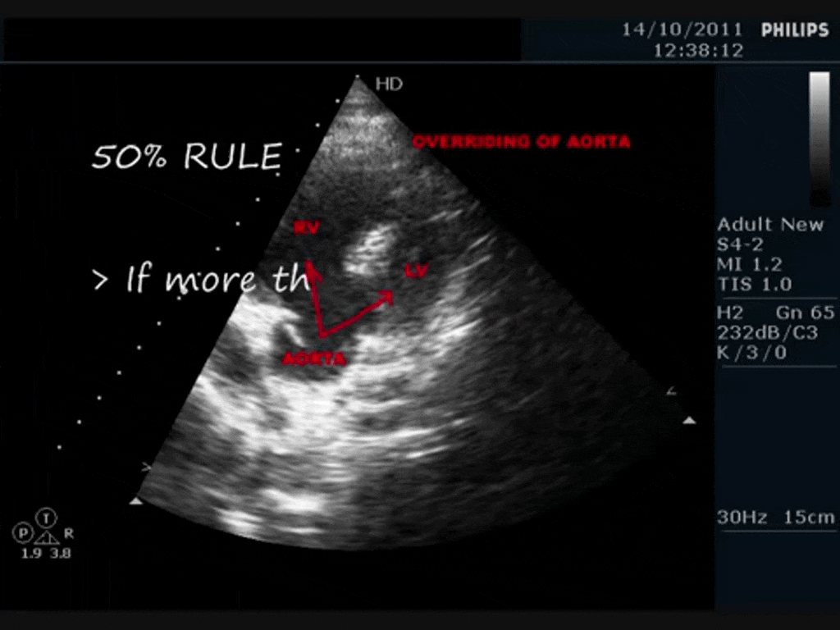Viewport: 840px width, 630px height.
Task: Click the PHILIPS logo
Action: pos(795,30)
